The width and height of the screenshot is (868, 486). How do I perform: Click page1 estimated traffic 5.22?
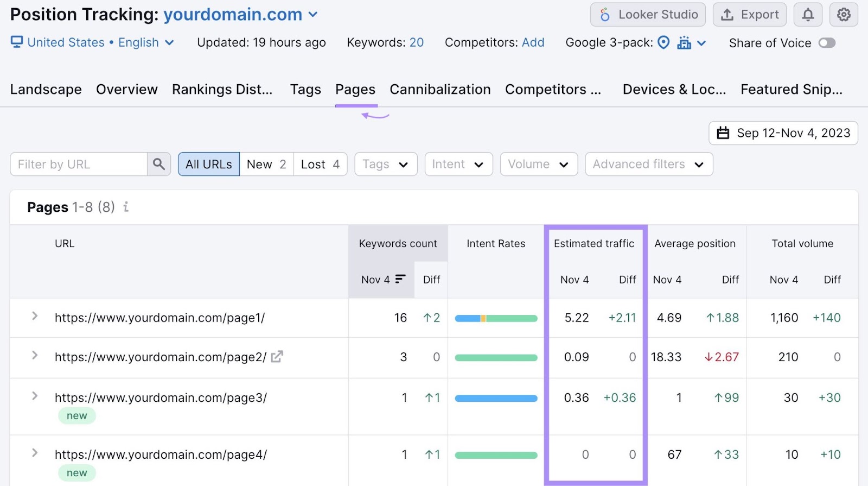577,318
